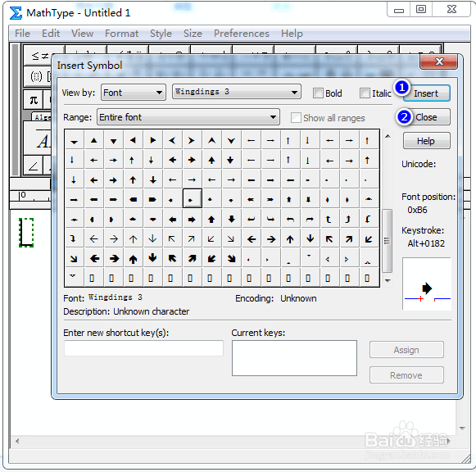Choose the bold right-pointing chevron symbol

(192, 140)
